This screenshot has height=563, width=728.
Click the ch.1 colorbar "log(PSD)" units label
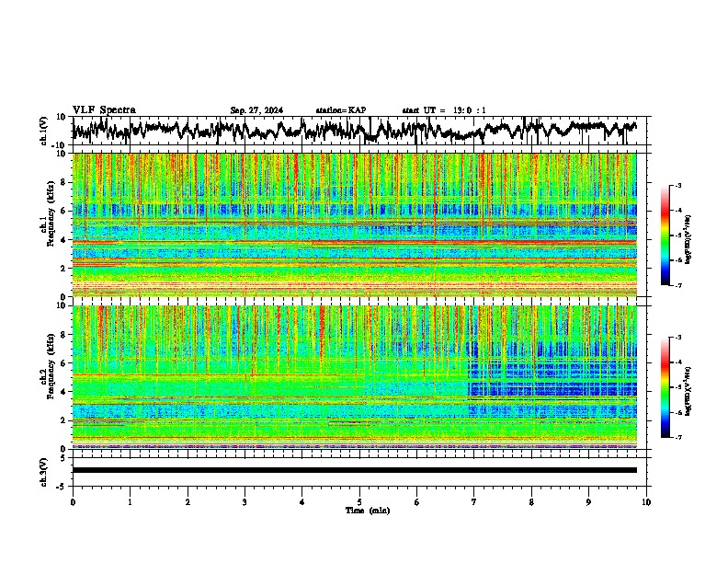coord(688,239)
